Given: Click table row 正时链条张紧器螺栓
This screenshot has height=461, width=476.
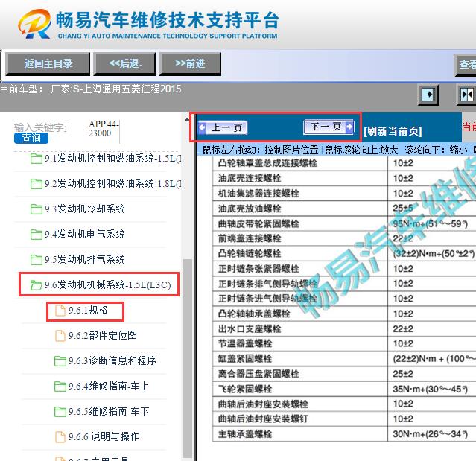Looking at the screenshot, I should (x=344, y=269).
